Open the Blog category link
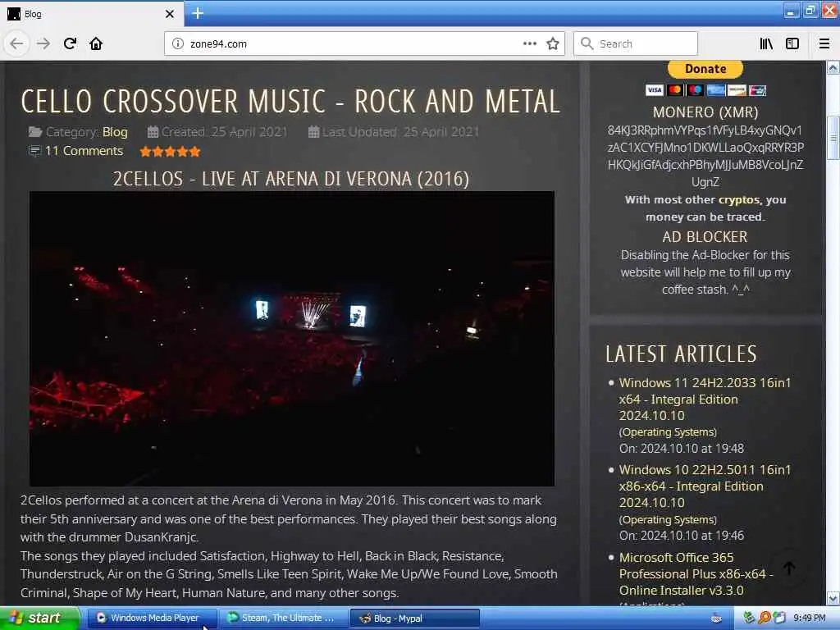The height and width of the screenshot is (630, 840). tap(115, 132)
